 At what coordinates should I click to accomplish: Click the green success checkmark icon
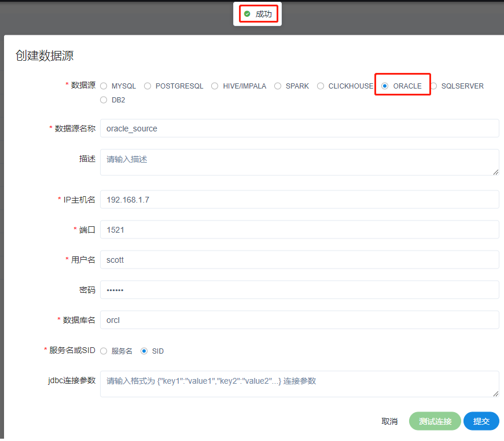tap(248, 13)
